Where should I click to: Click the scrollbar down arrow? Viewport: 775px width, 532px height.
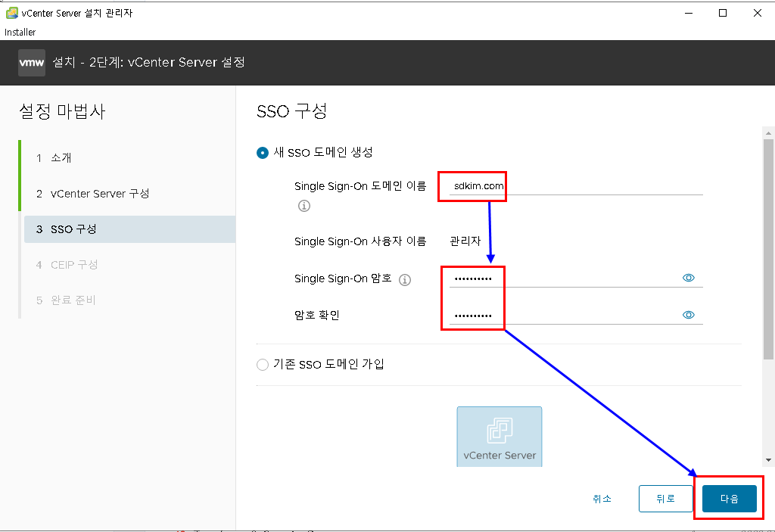pyautogui.click(x=768, y=460)
